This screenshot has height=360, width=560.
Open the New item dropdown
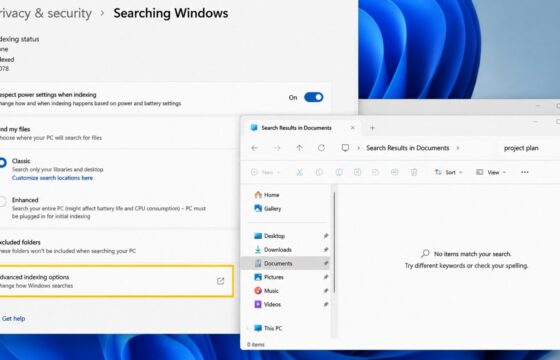(265, 172)
